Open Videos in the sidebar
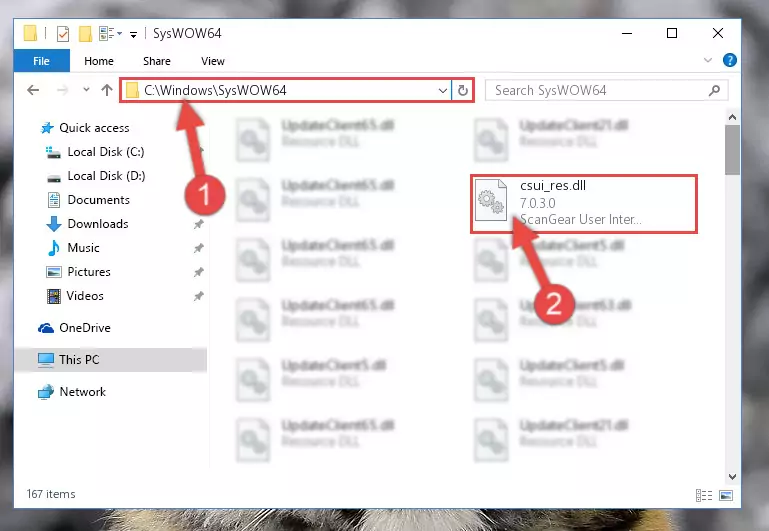This screenshot has width=769, height=531. (85, 296)
